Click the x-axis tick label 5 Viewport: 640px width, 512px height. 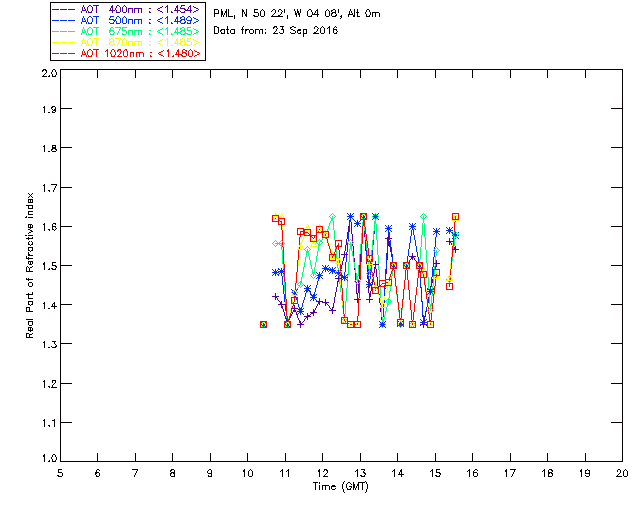pos(60,473)
